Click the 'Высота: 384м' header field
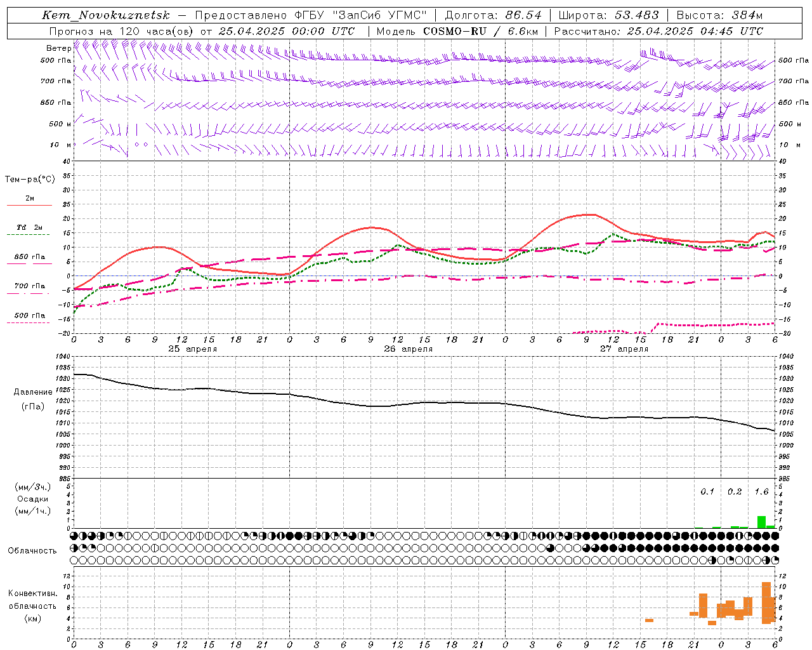 720,15
